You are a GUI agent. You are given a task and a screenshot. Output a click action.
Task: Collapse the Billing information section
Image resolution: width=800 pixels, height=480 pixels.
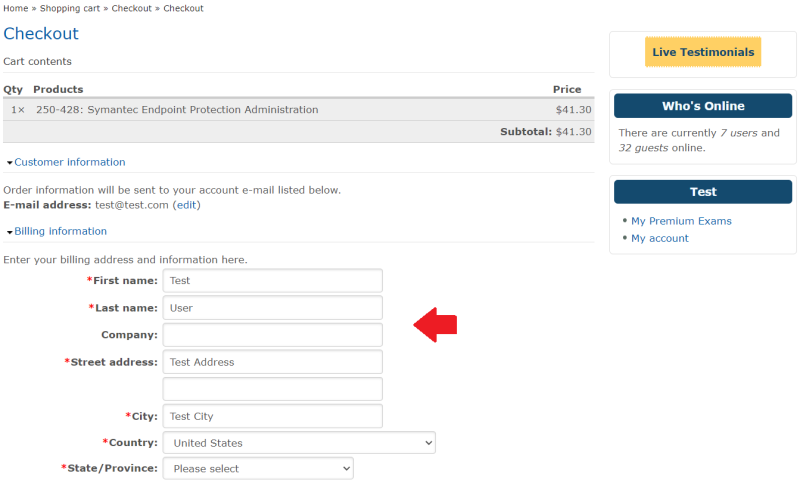(60, 231)
